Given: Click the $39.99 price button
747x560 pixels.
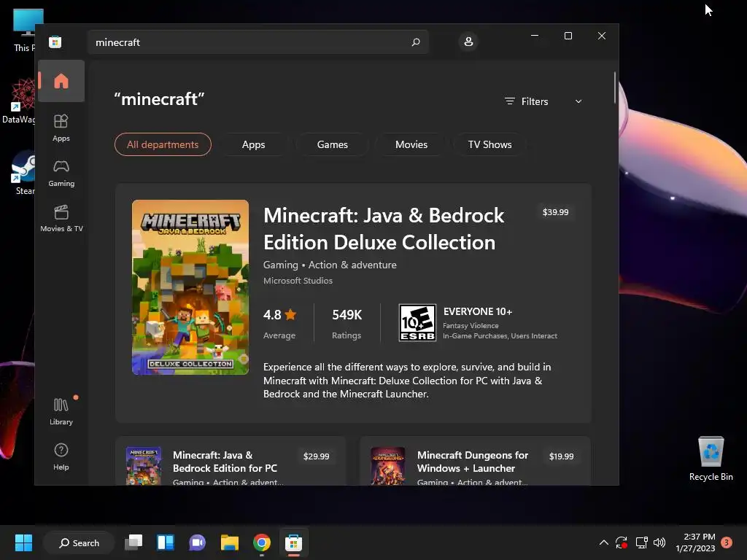Looking at the screenshot, I should pyautogui.click(x=555, y=212).
